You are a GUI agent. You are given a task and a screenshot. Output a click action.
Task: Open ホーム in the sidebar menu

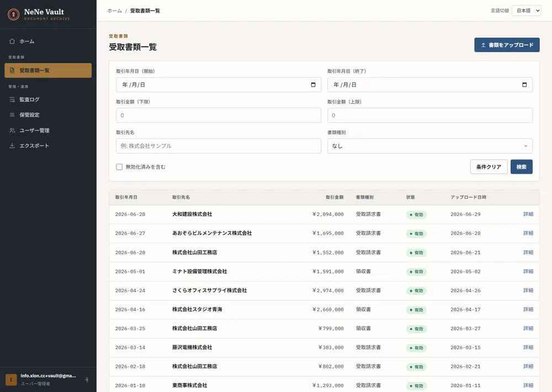[48, 41]
